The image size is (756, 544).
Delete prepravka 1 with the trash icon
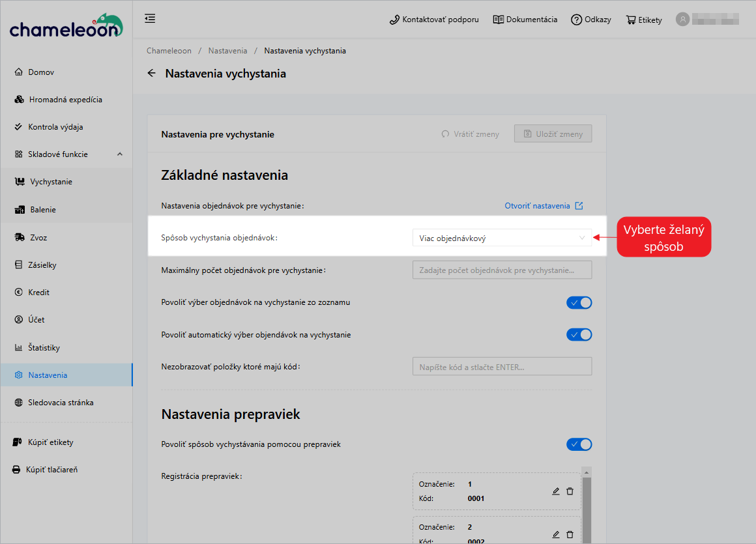tap(570, 491)
